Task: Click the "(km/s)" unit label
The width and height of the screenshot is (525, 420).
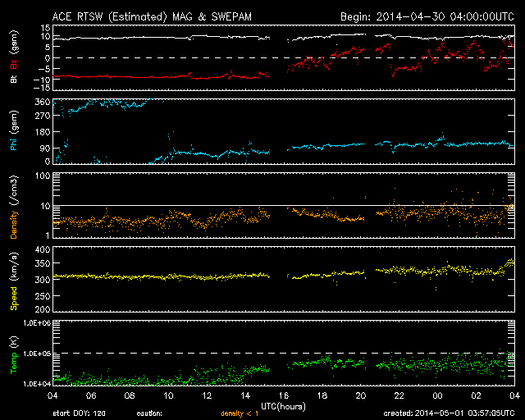Action: 14,267
